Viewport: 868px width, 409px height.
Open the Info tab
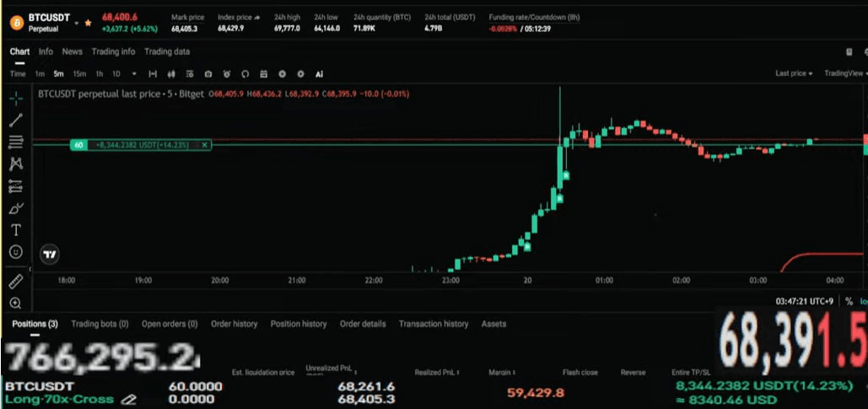click(x=46, y=51)
